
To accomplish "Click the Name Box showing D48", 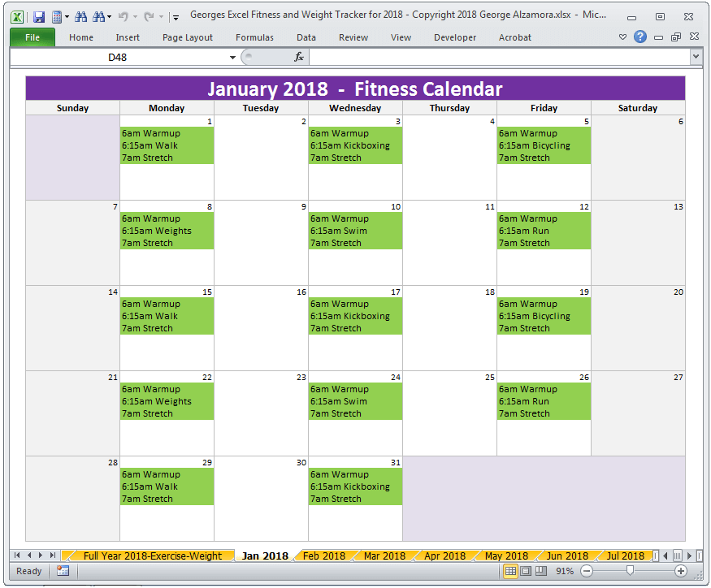I will [x=118, y=58].
